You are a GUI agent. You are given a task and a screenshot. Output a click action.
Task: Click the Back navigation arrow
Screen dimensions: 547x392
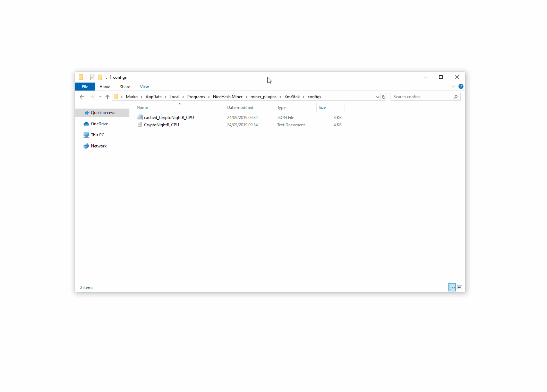pos(82,97)
